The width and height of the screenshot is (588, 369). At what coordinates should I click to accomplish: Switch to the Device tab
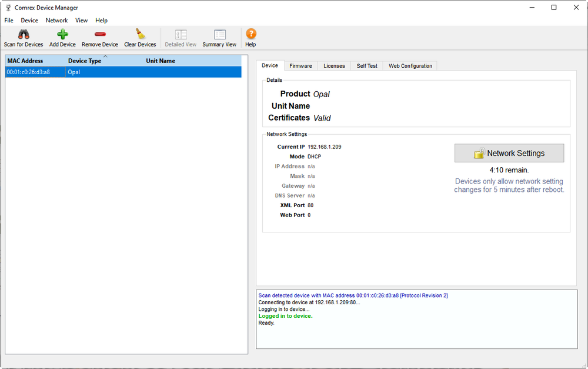coord(270,65)
